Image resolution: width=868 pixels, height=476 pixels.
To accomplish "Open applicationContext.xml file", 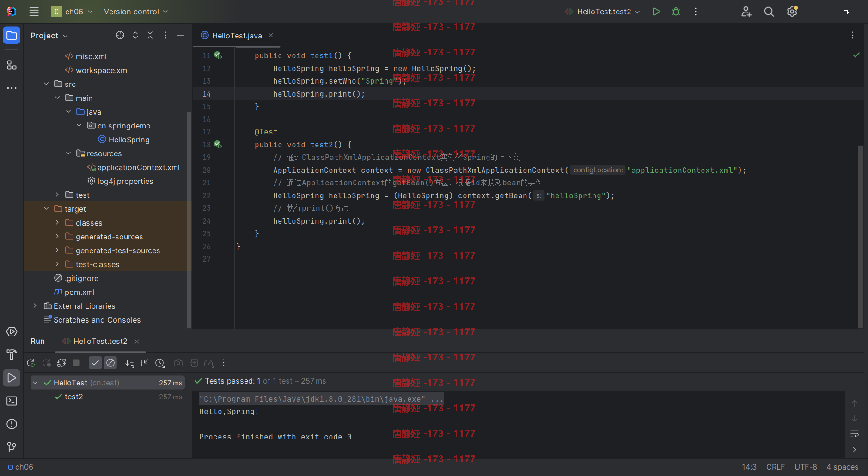I will (x=133, y=167).
